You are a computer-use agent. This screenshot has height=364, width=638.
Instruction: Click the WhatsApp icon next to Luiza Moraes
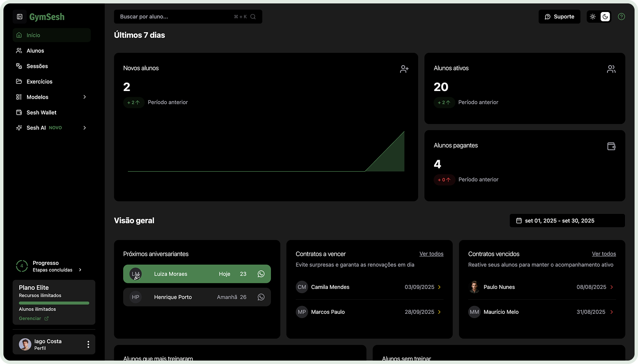tap(261, 273)
